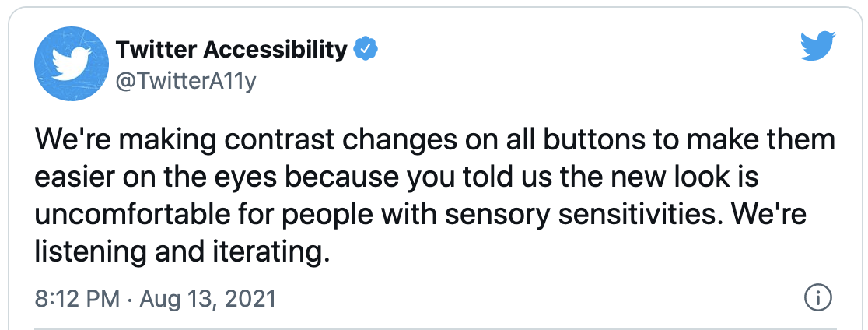Click the line starting "easier on the eyes"
The image size is (868, 330).
point(397,177)
